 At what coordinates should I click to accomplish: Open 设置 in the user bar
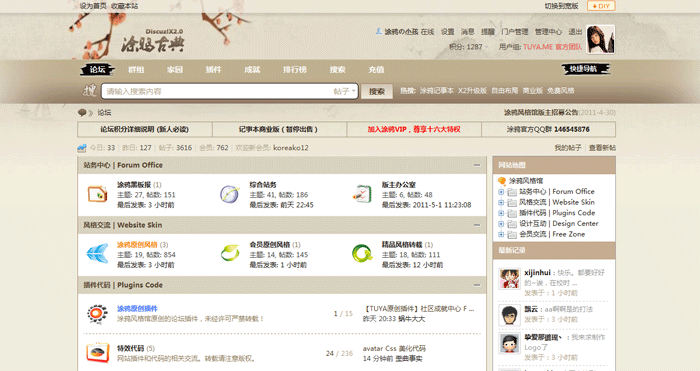447,32
